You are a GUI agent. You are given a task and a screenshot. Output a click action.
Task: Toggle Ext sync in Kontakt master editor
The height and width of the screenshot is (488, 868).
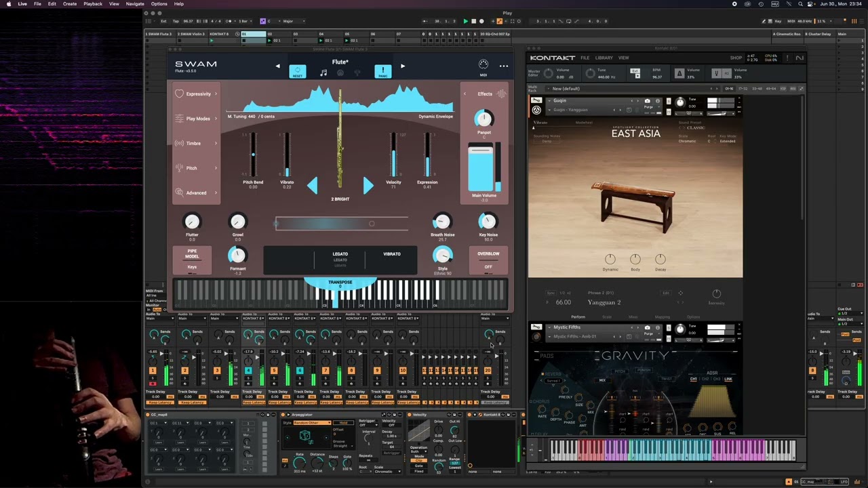[x=635, y=70]
